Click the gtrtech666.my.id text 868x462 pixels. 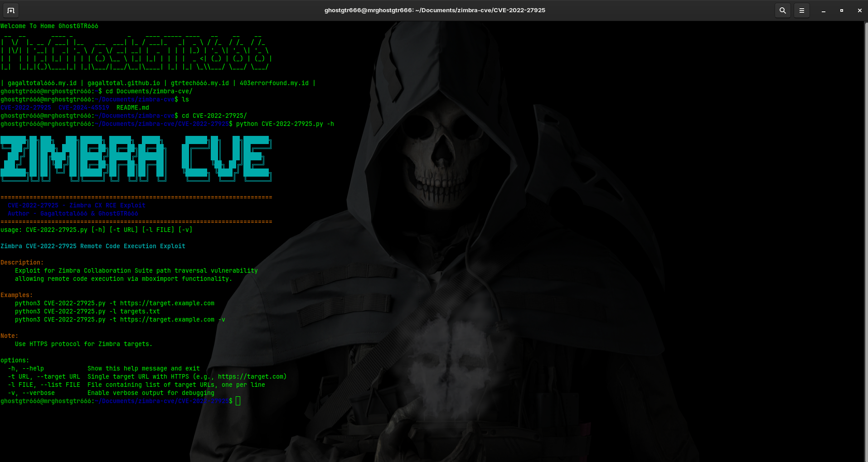tap(200, 83)
